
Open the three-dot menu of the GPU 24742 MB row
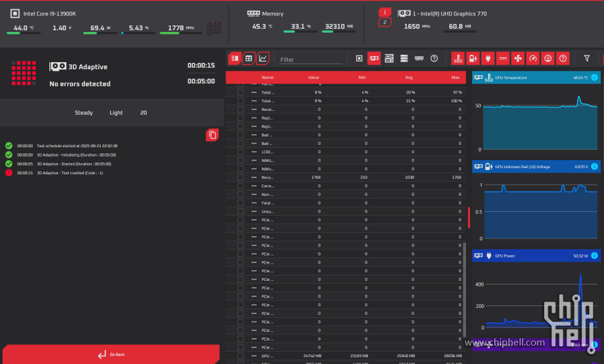[254, 356]
